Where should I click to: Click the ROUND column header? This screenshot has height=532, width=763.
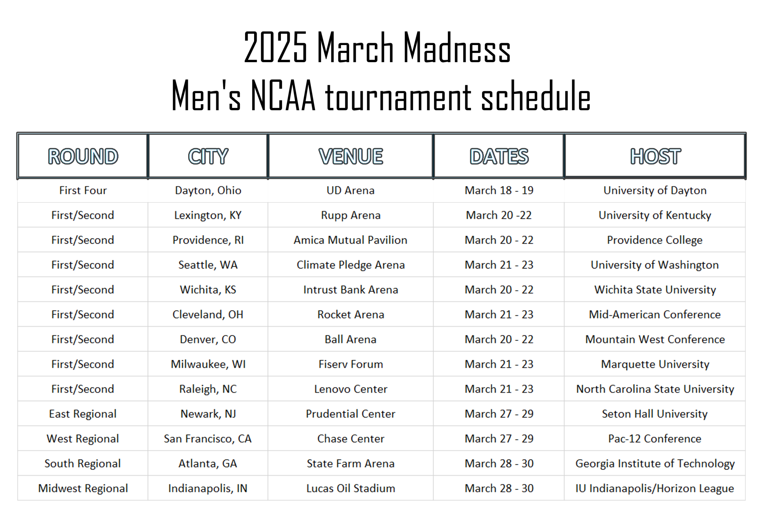point(83,156)
